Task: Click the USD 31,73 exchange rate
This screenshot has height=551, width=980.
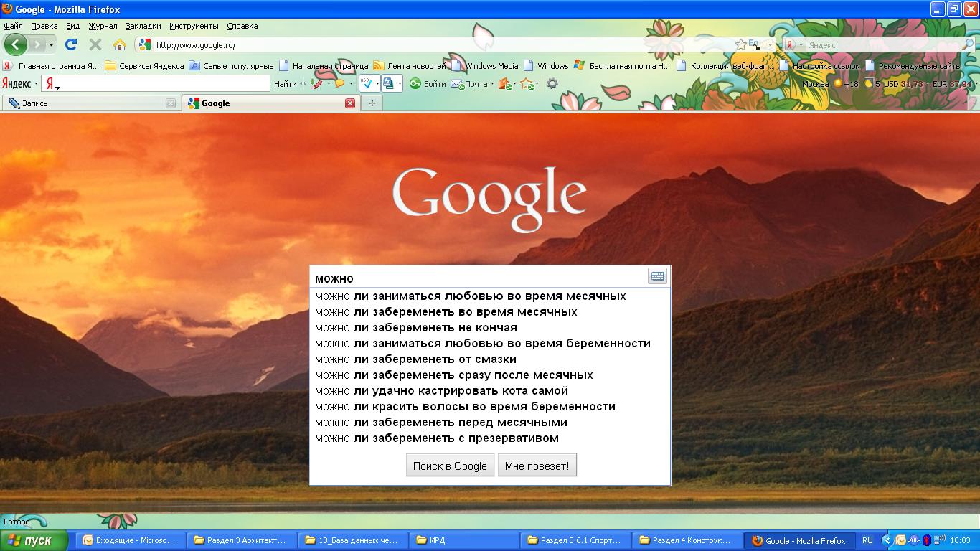Action: (x=903, y=84)
